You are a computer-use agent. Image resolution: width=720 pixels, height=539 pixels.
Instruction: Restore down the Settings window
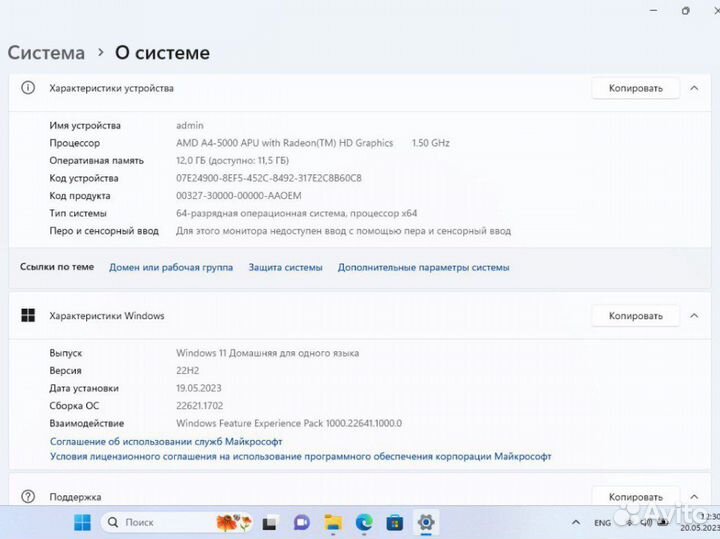(x=686, y=11)
